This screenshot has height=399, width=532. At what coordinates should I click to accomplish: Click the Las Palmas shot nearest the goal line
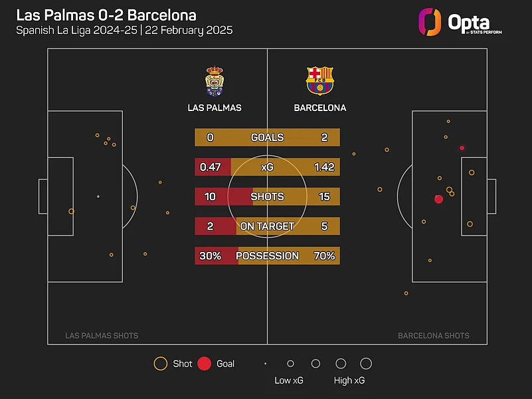pyautogui.click(x=71, y=211)
